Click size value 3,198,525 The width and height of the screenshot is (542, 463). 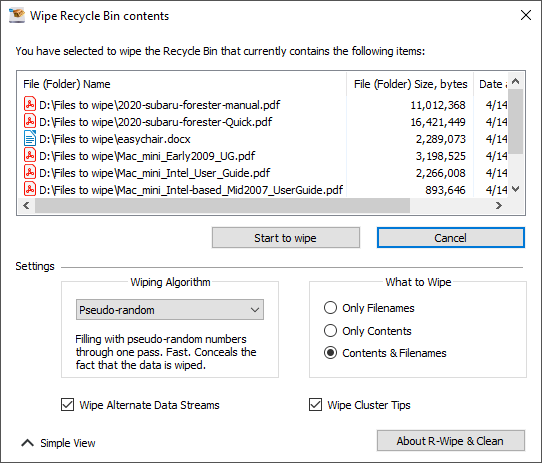(440, 156)
